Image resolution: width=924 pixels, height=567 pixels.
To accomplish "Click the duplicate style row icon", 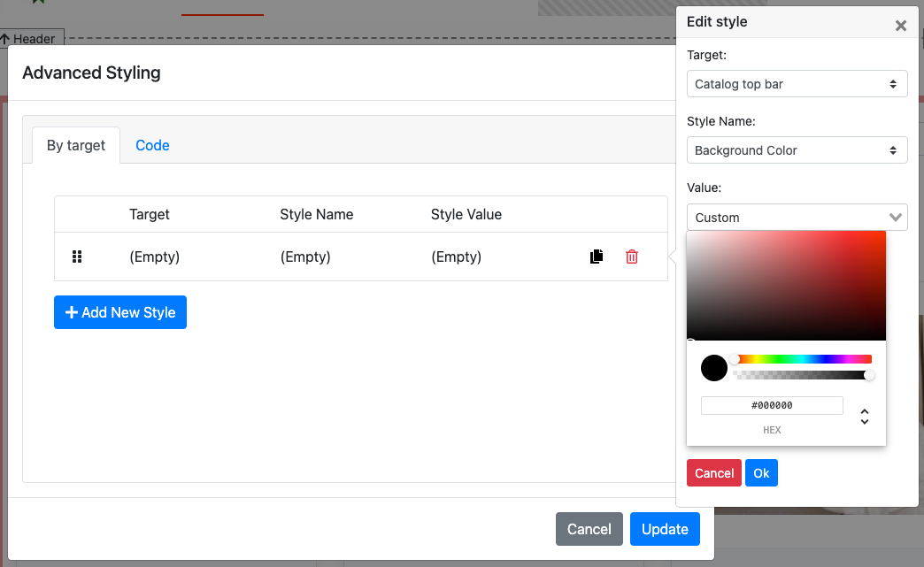I will pos(597,257).
